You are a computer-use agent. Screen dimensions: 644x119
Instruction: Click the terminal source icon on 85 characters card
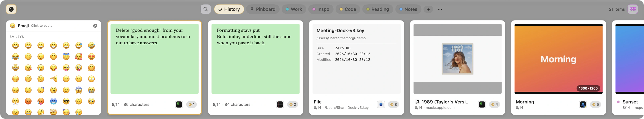(x=179, y=105)
